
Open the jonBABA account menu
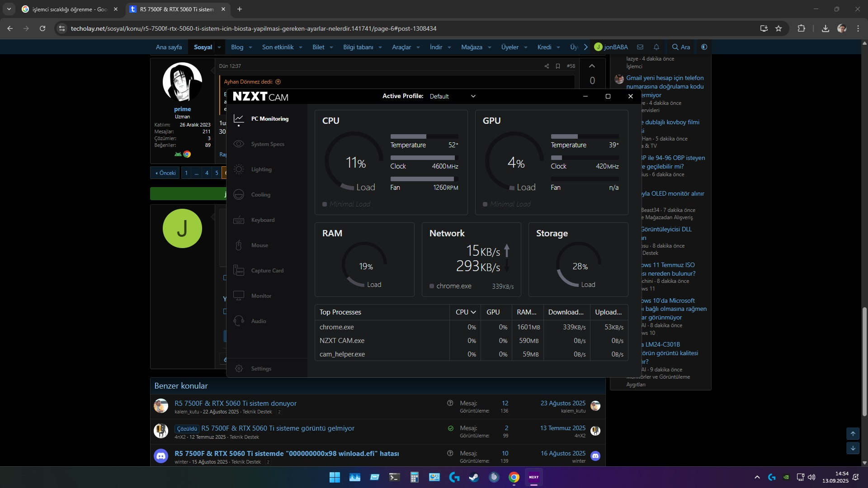click(x=611, y=47)
